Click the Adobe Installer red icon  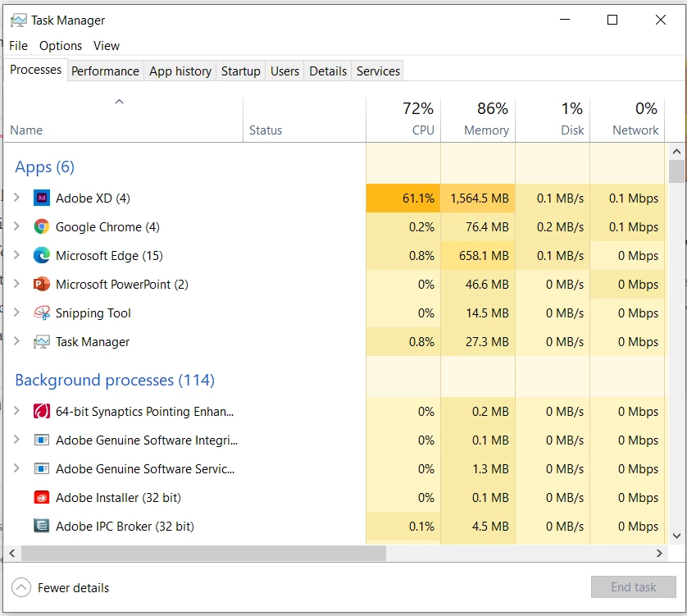(x=42, y=498)
